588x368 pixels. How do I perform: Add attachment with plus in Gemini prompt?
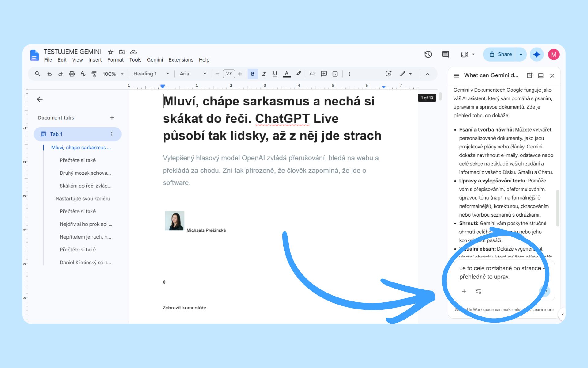(x=464, y=291)
